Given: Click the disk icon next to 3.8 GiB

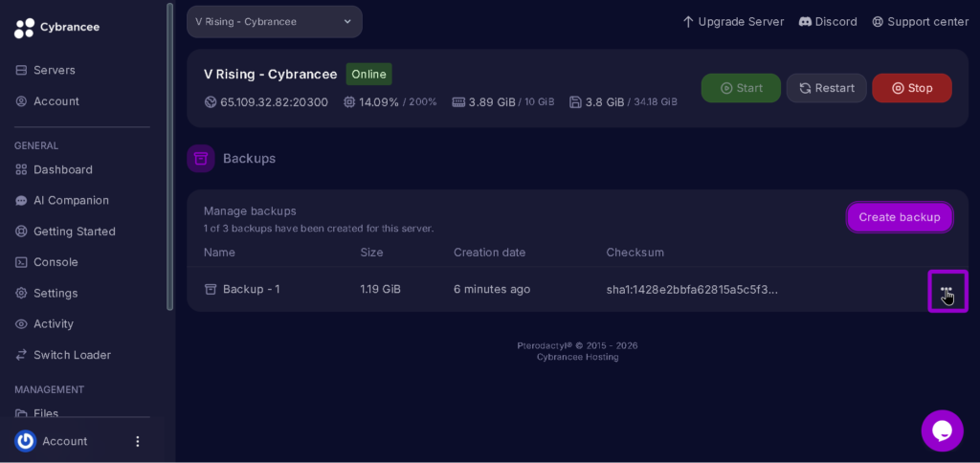Looking at the screenshot, I should point(575,101).
